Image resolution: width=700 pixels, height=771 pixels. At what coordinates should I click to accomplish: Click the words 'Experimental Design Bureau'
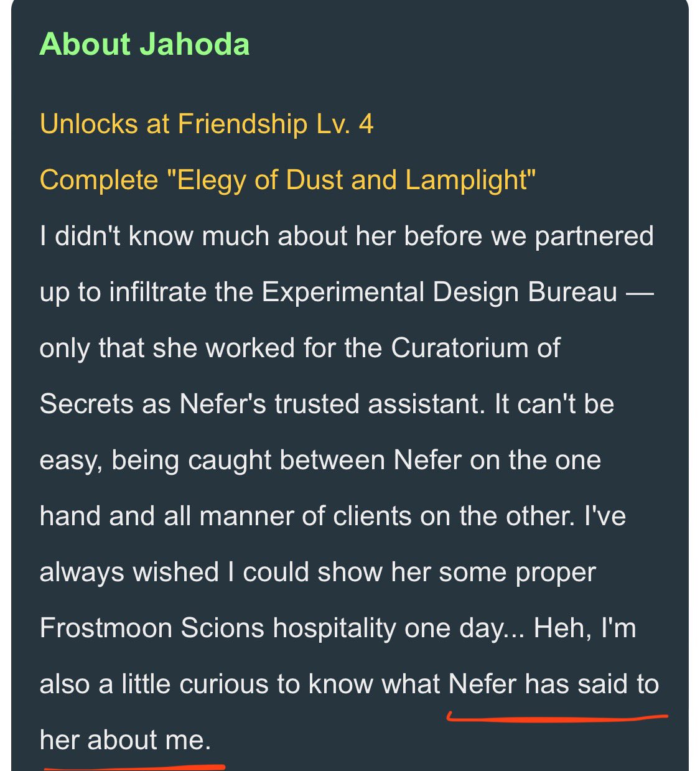[x=439, y=292]
